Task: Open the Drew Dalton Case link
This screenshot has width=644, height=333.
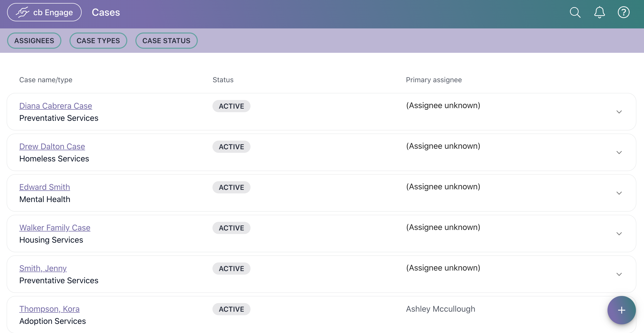Action: tap(52, 146)
